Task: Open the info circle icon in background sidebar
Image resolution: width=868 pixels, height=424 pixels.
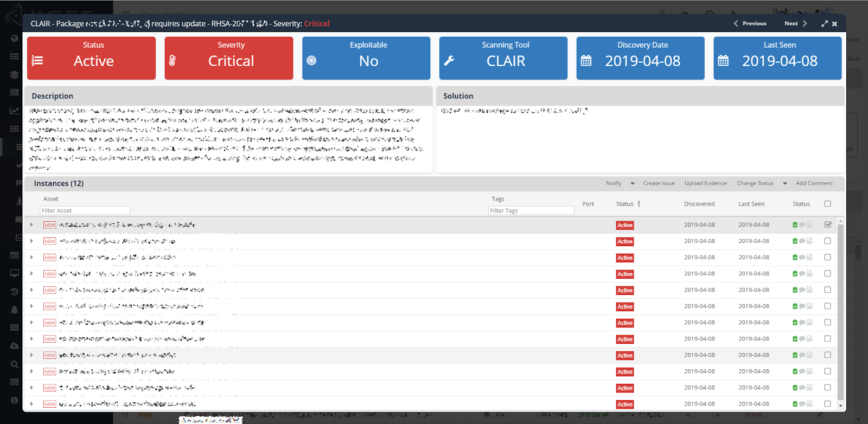Action: (15, 400)
